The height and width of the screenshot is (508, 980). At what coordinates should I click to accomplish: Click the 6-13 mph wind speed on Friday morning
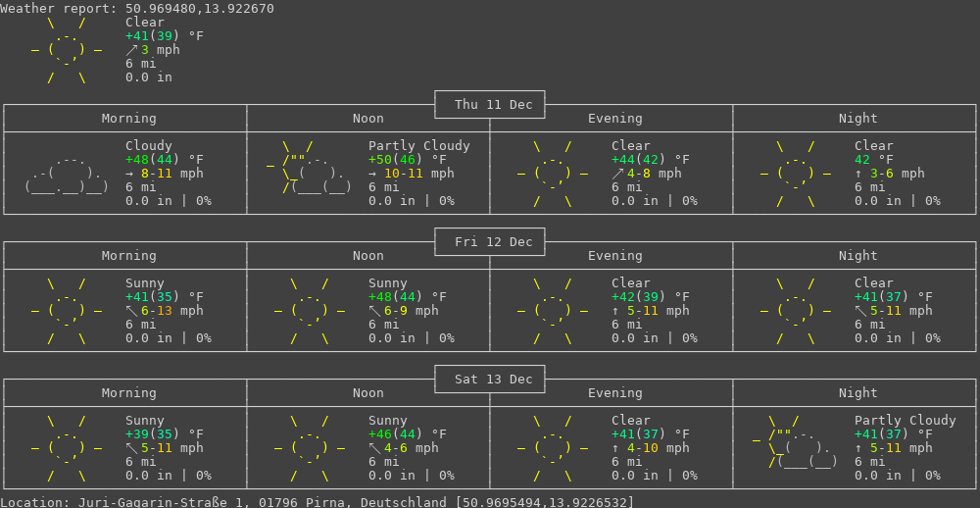(x=172, y=311)
